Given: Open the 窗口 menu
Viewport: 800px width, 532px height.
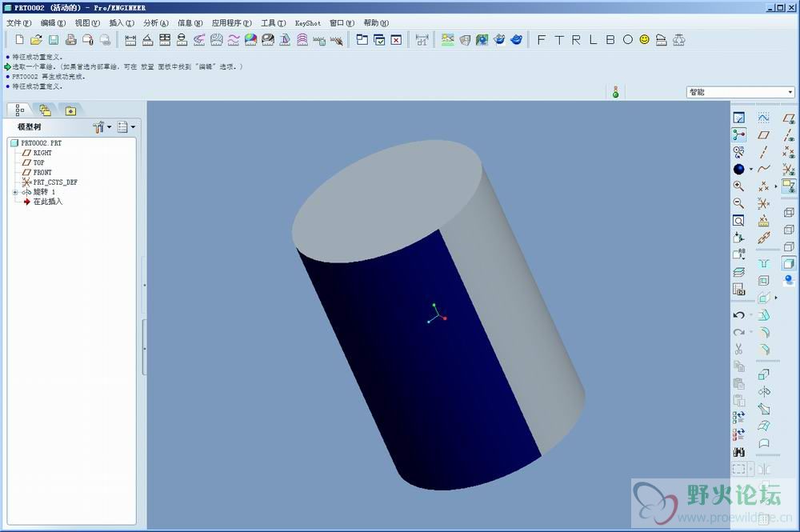Looking at the screenshot, I should click(342, 23).
